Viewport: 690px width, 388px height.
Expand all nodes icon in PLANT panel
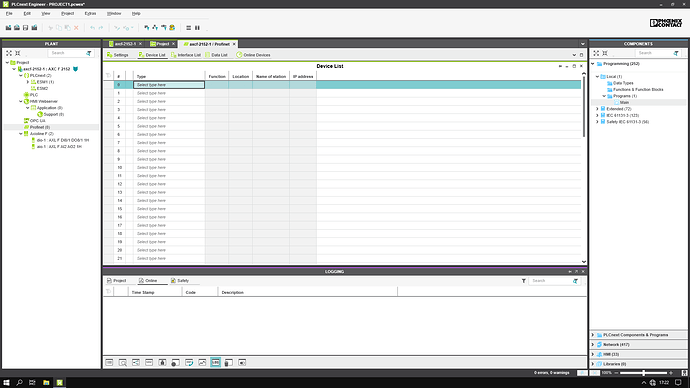pos(9,53)
